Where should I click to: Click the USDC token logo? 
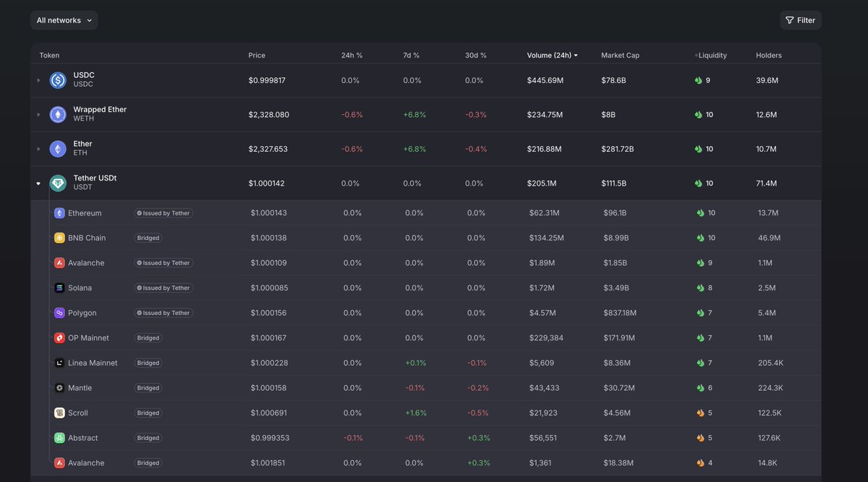coord(58,80)
